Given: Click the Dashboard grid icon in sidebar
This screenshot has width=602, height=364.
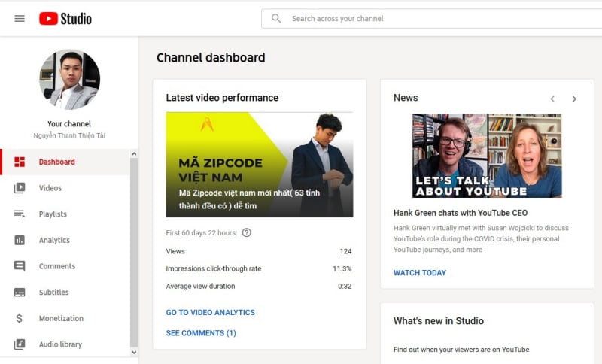Looking at the screenshot, I should [20, 162].
